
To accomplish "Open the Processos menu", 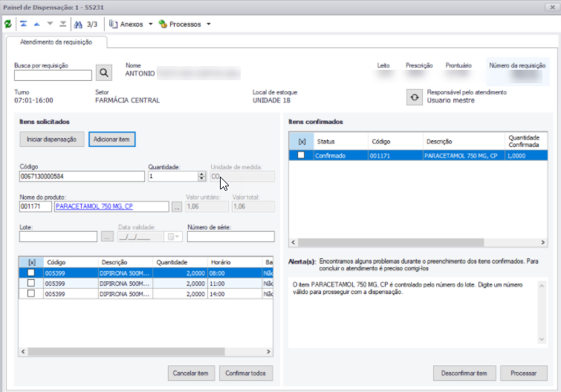I will point(185,24).
